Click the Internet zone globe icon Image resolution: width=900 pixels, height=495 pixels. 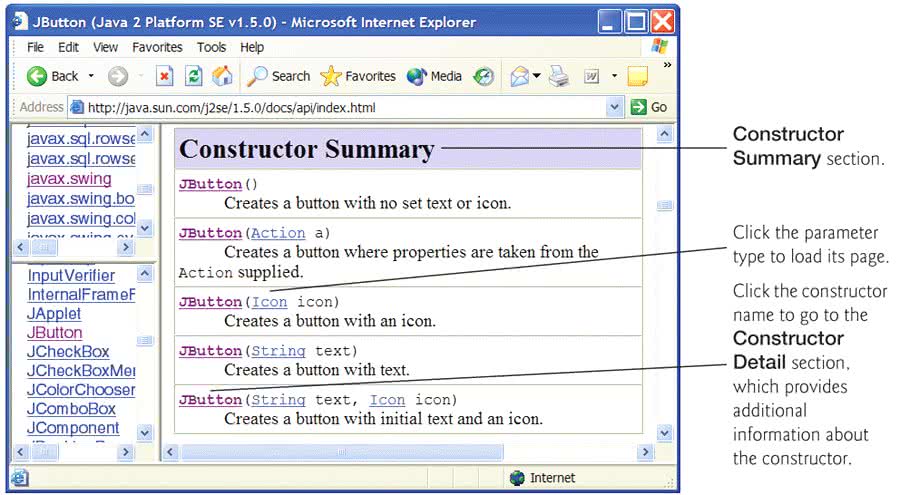pyautogui.click(x=517, y=478)
